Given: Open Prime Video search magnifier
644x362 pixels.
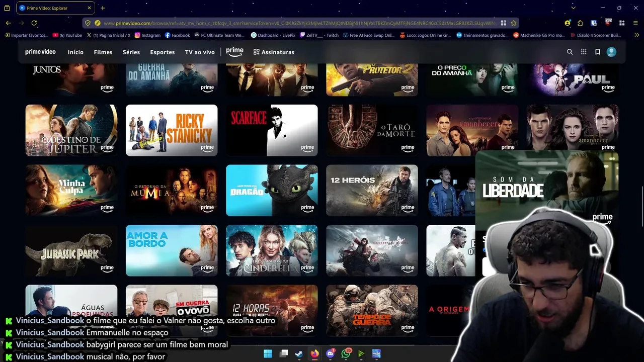Looking at the screenshot, I should coord(570,52).
